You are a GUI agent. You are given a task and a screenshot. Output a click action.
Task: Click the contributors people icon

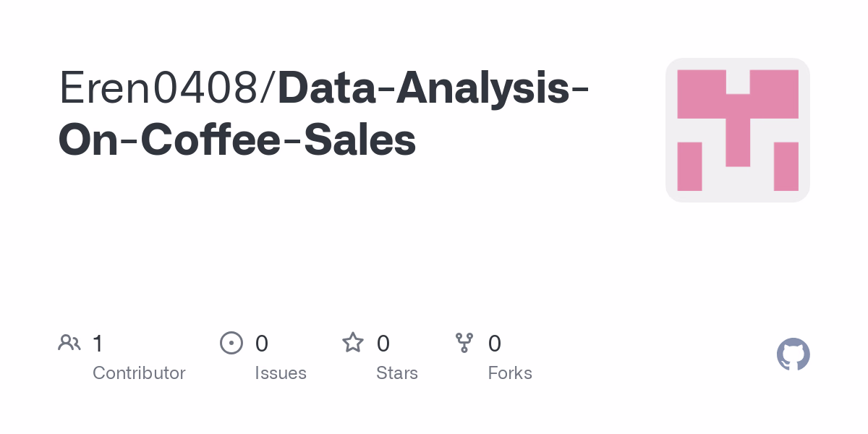69,343
